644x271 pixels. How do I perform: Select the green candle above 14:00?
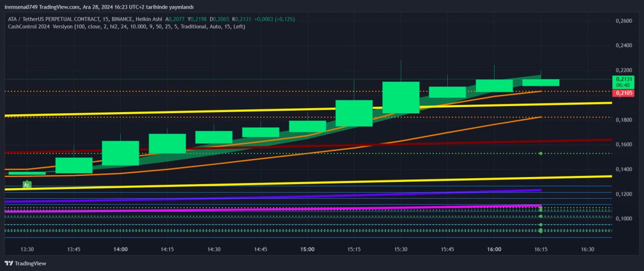[121, 153]
